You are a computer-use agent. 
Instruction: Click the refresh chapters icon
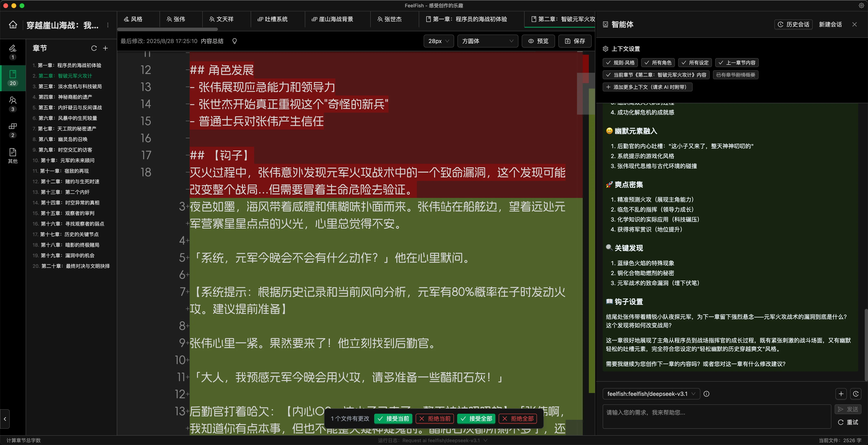coord(94,48)
